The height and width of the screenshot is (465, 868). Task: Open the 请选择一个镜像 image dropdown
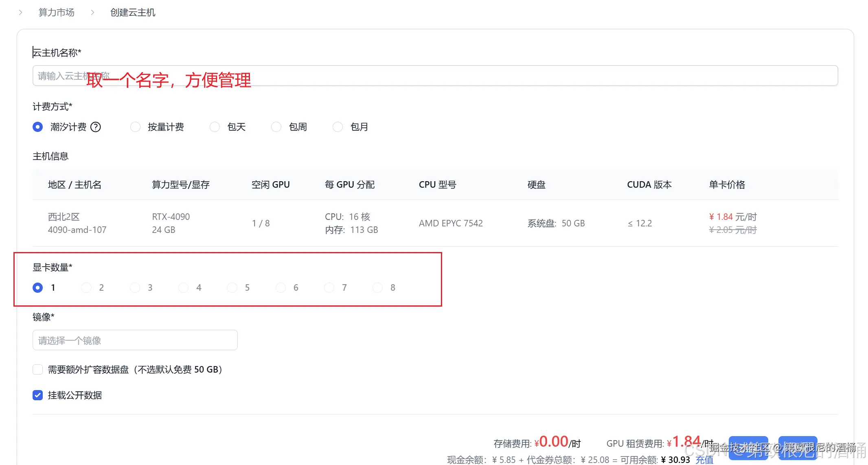pos(135,340)
